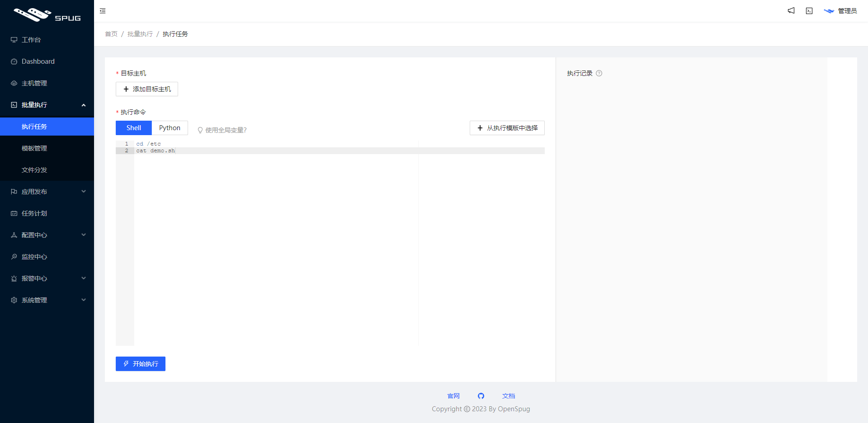
Task: Open the 管理员 user dropdown
Action: pos(840,11)
